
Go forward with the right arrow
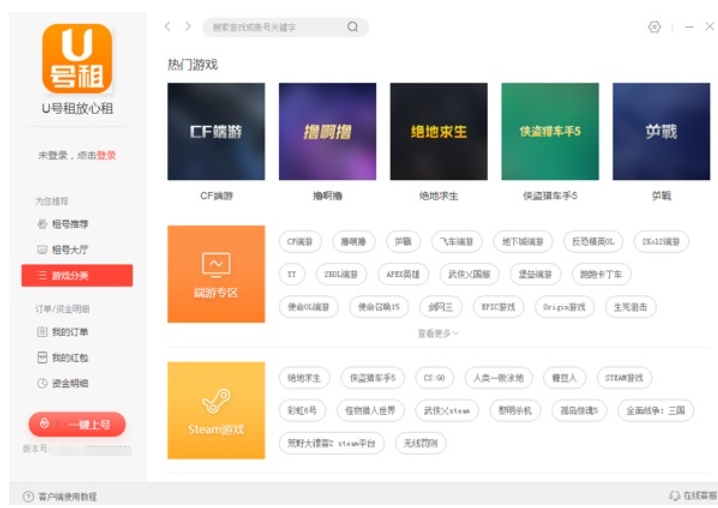click(x=188, y=27)
